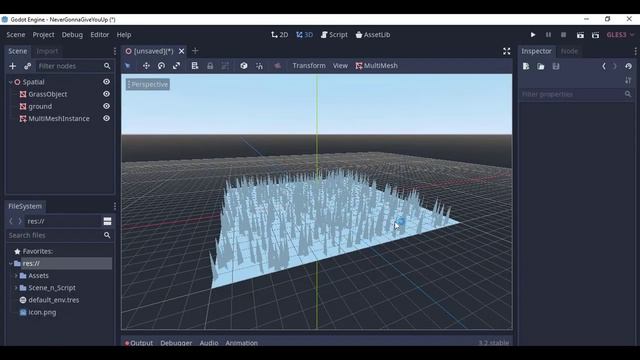Switch to Script workspace
This screenshot has width=640, height=360.
point(334,35)
